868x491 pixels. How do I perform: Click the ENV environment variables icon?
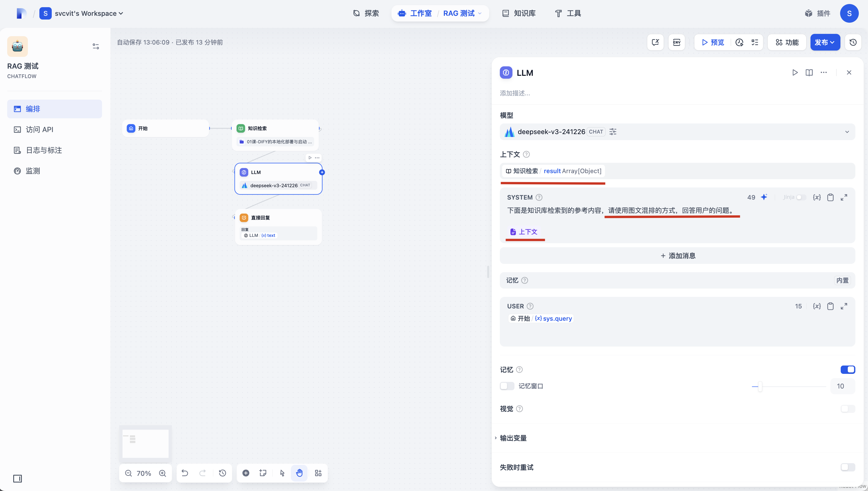coord(676,42)
